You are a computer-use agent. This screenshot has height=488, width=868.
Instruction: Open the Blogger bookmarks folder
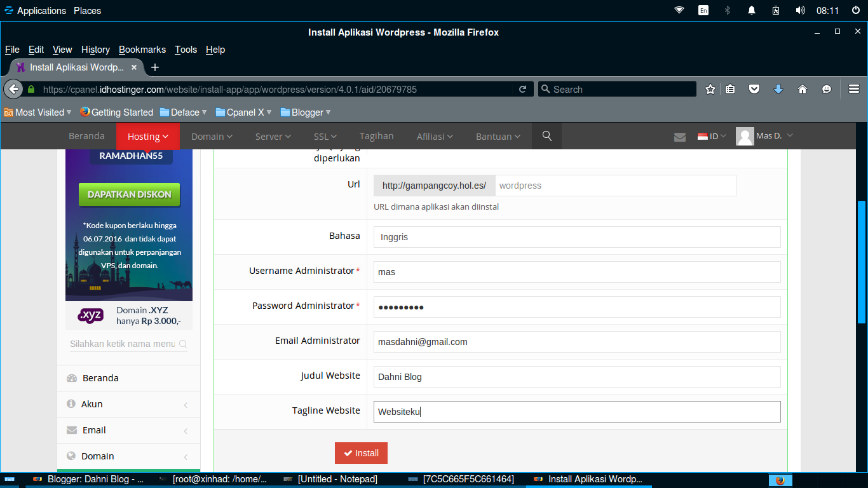pyautogui.click(x=306, y=112)
